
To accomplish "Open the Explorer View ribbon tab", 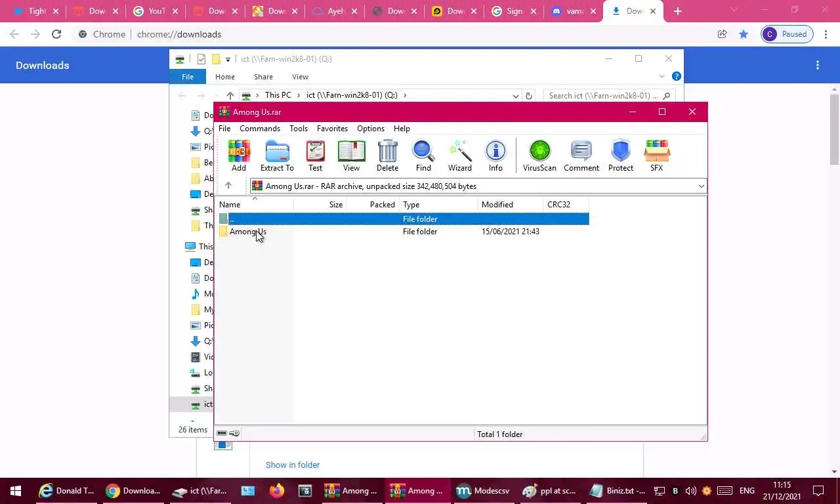I will (300, 77).
